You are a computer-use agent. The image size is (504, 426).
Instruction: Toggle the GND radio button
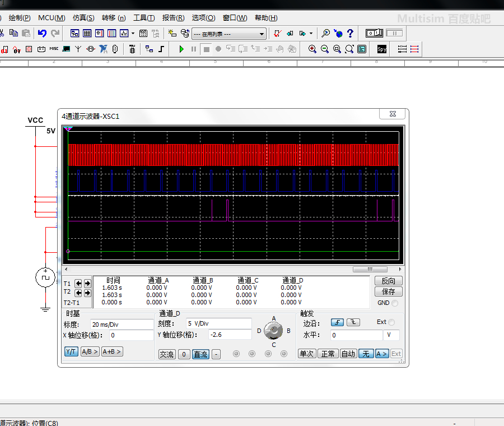coord(395,303)
